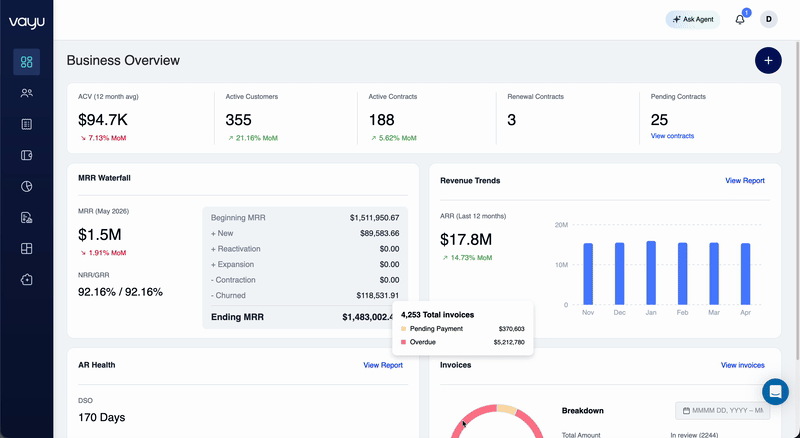Click the Ending MRR label
Viewport: 800px width, 438px height.
point(237,317)
